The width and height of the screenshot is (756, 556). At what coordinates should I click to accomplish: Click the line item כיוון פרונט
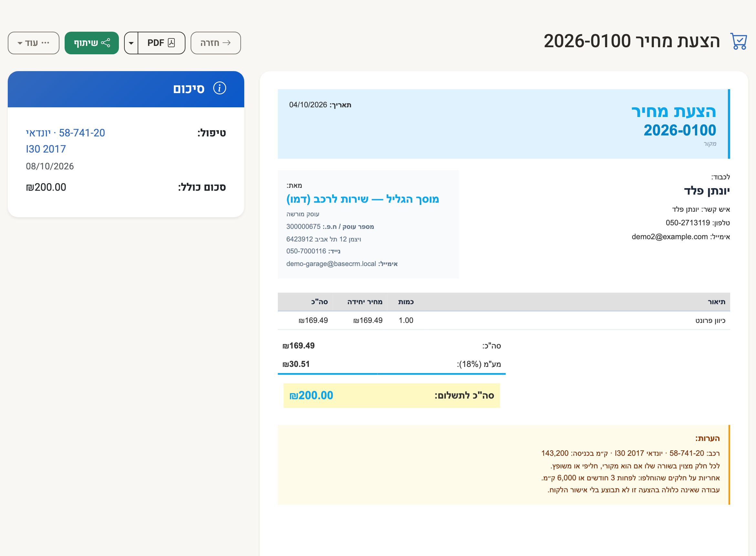710,320
